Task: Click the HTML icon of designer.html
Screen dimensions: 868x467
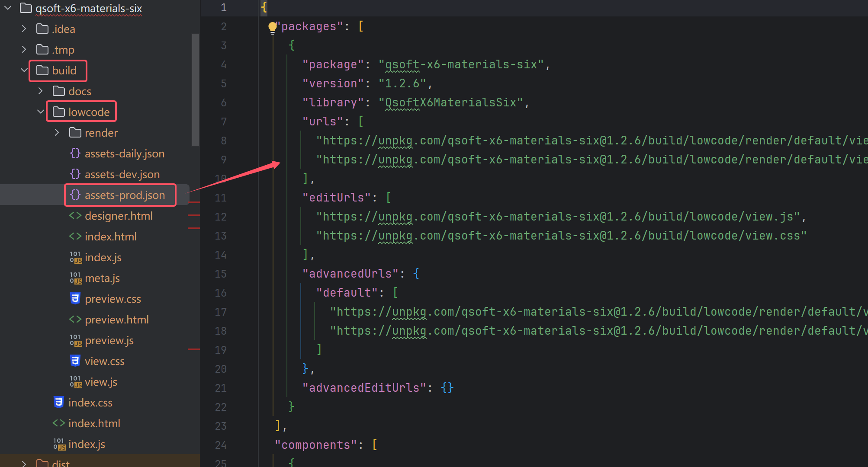Action: click(75, 216)
